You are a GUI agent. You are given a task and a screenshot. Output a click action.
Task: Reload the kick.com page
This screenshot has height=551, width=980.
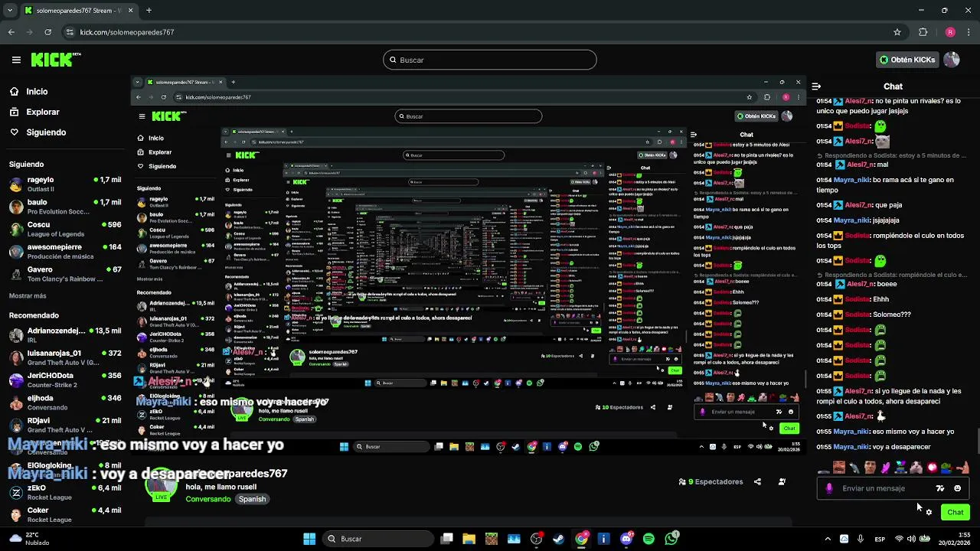pyautogui.click(x=47, y=32)
